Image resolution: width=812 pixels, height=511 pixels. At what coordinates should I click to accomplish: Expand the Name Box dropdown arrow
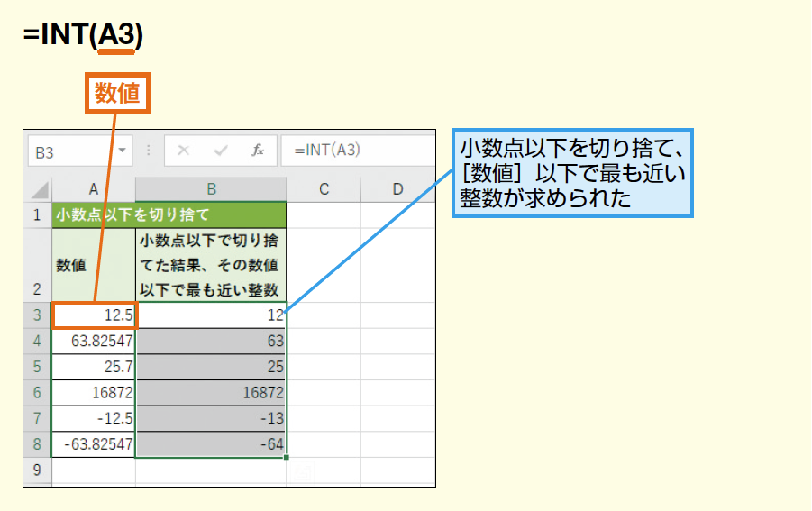[122, 151]
